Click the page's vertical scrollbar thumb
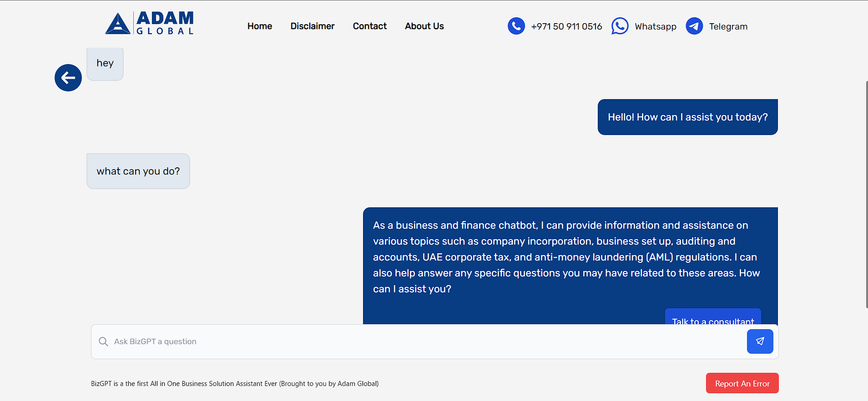This screenshot has width=868, height=401. click(x=867, y=195)
